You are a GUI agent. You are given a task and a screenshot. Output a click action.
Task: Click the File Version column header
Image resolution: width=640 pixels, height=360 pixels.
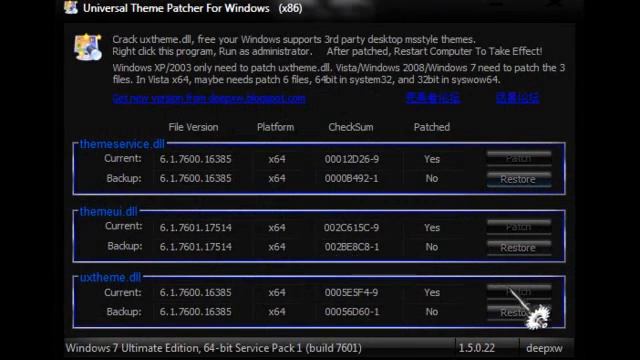coord(193,127)
